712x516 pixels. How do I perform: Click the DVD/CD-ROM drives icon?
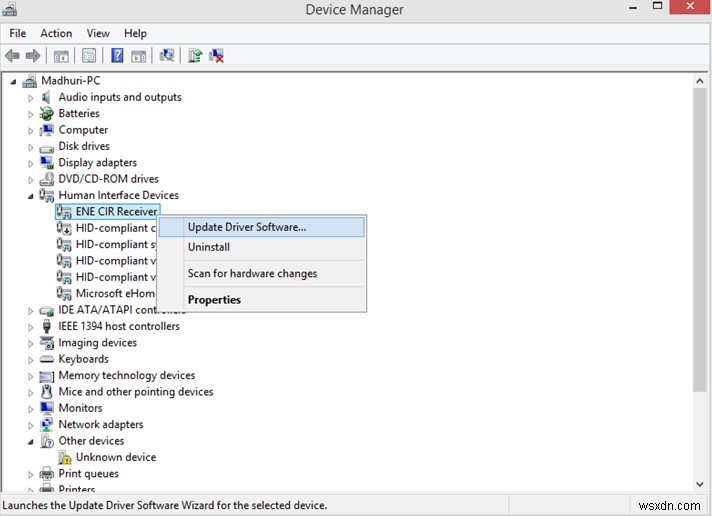(46, 179)
